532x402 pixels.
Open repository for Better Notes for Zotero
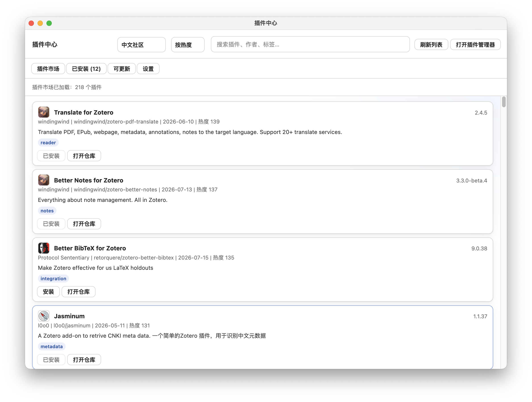pos(84,224)
